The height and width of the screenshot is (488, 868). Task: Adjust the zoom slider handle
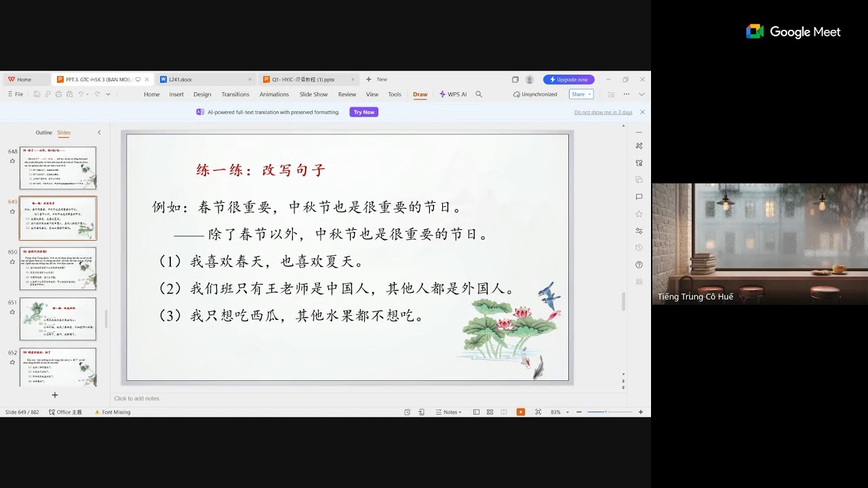(606, 412)
